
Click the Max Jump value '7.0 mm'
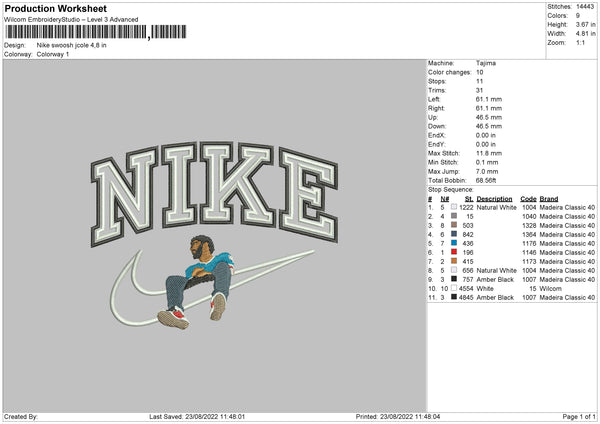click(x=487, y=171)
